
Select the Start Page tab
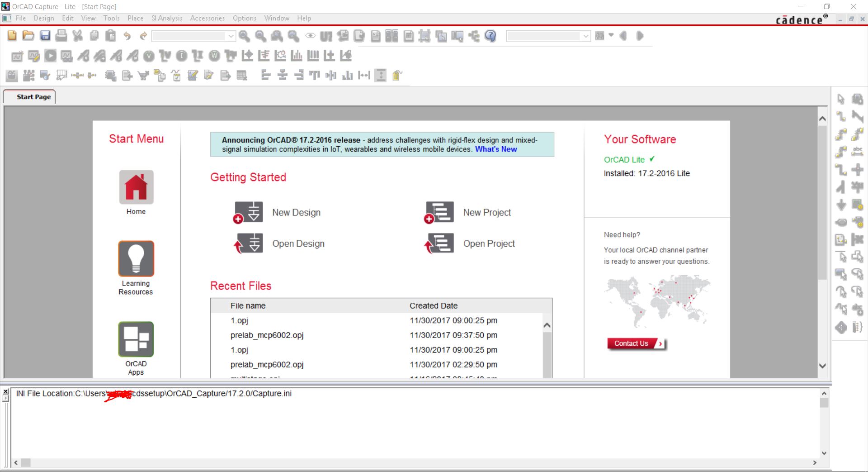[33, 97]
